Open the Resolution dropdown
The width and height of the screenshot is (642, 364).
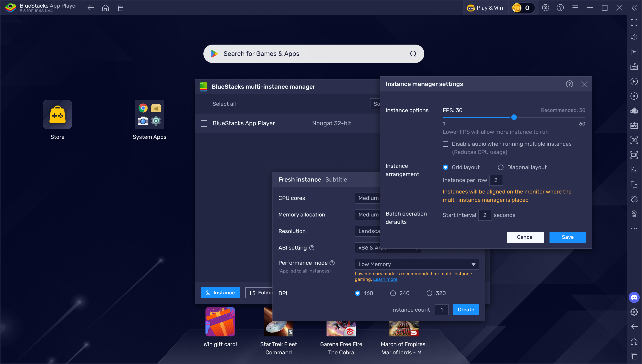point(367,231)
